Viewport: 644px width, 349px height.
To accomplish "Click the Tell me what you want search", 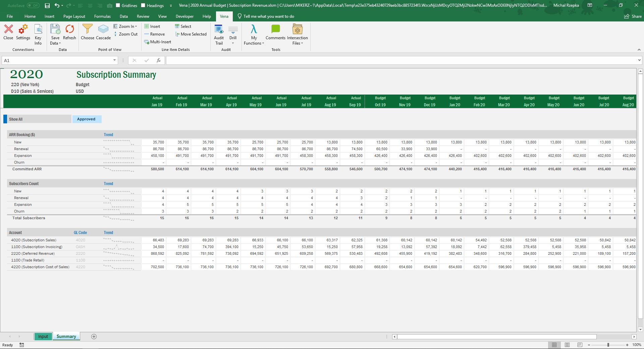I will pos(266,16).
